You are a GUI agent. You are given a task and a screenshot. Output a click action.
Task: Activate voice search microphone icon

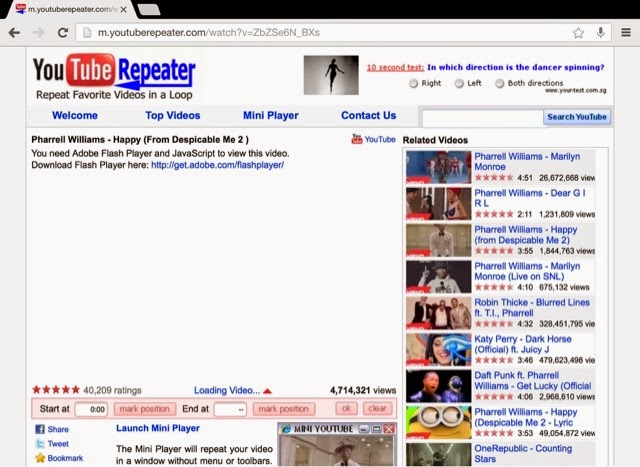(x=600, y=32)
